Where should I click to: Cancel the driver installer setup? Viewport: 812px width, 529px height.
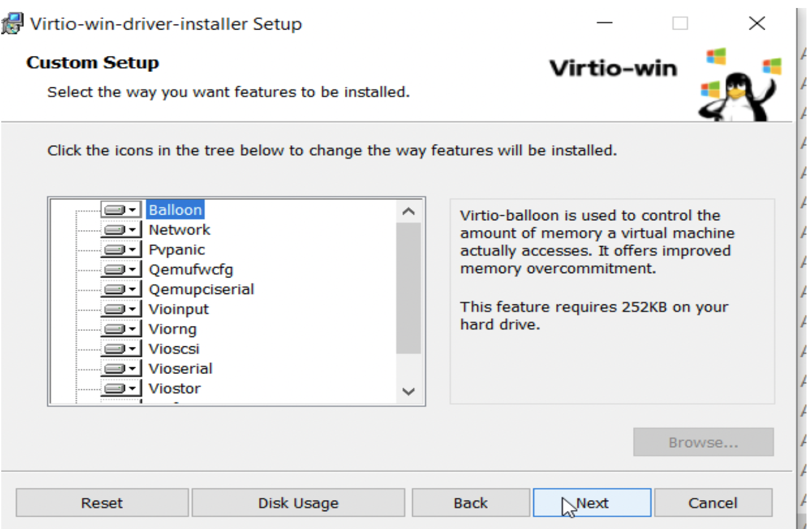click(x=713, y=503)
